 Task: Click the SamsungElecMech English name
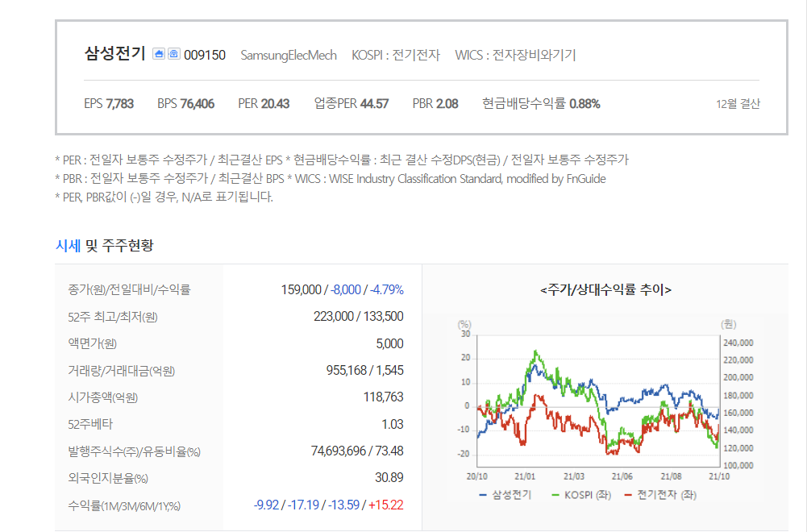click(x=289, y=55)
